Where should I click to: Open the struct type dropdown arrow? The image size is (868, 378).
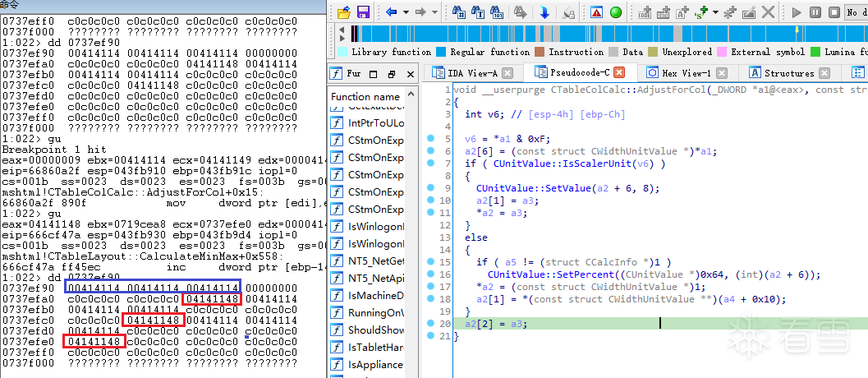pos(716,12)
